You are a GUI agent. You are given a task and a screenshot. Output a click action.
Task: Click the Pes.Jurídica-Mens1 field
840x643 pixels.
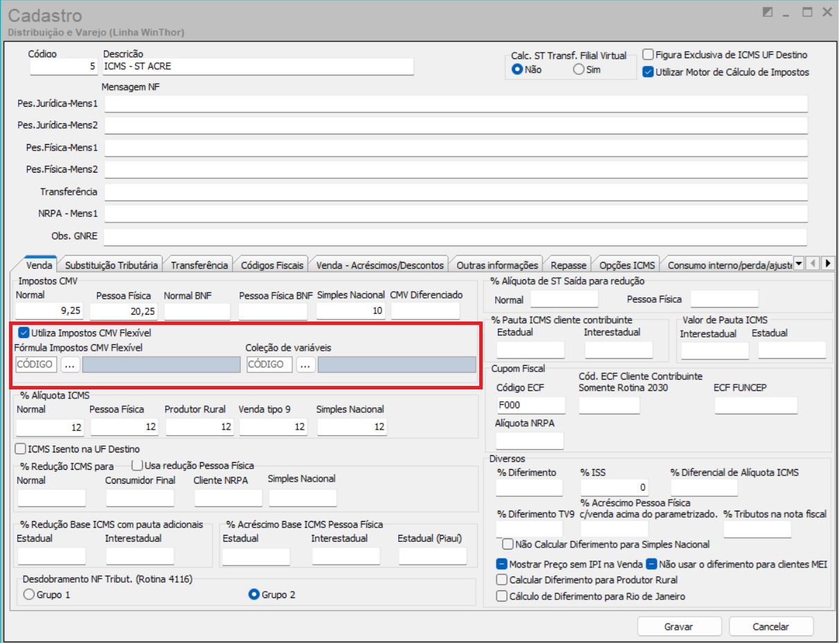click(x=456, y=104)
